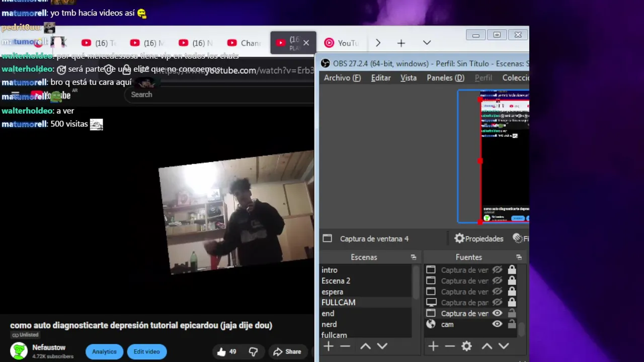Open the Vista menu in OBS
The width and height of the screenshot is (644, 362).
409,77
